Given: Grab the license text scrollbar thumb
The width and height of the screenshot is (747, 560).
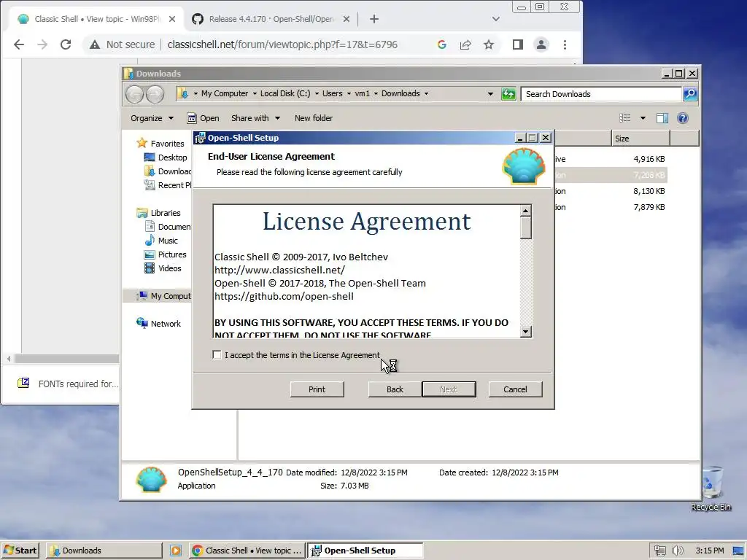Looking at the screenshot, I should coord(525,227).
